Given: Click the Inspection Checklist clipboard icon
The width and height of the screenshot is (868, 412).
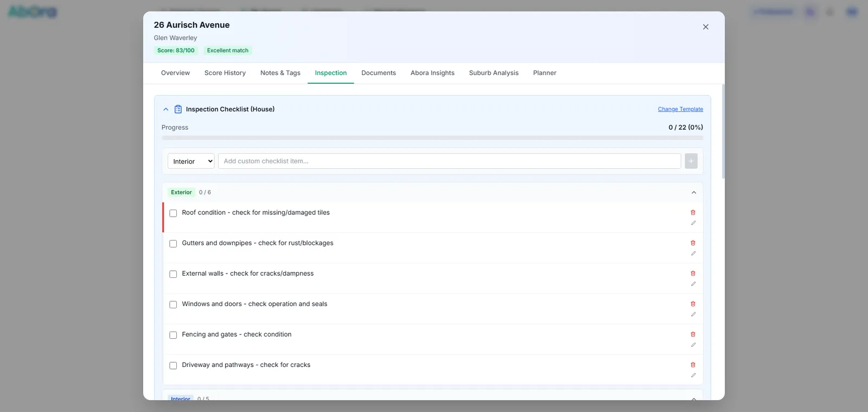Looking at the screenshot, I should tap(178, 109).
